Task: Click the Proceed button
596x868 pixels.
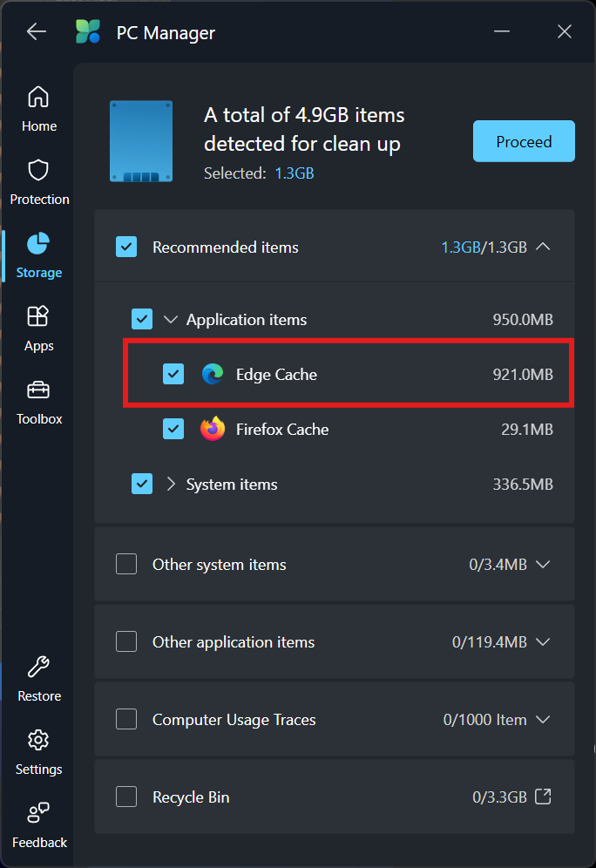Action: (524, 141)
